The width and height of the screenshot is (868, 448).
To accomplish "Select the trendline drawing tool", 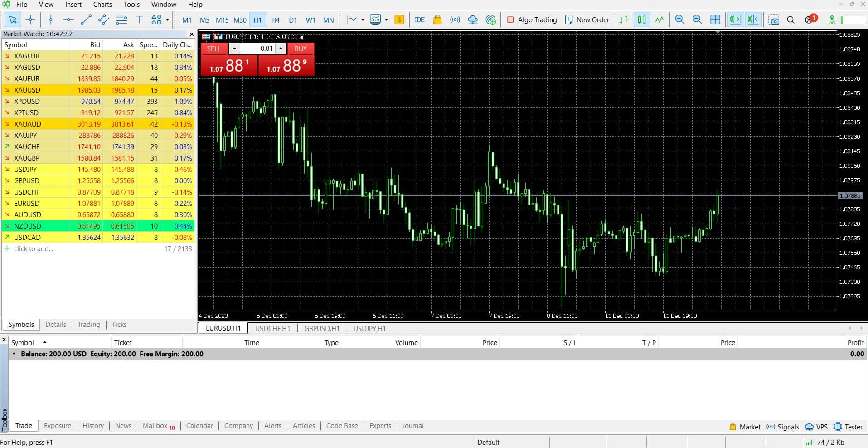I will tap(86, 19).
